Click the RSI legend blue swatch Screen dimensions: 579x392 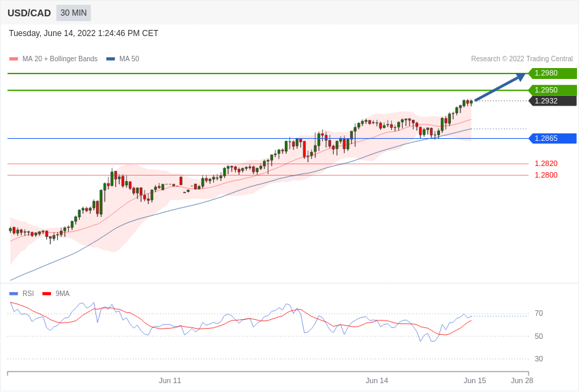14,294
